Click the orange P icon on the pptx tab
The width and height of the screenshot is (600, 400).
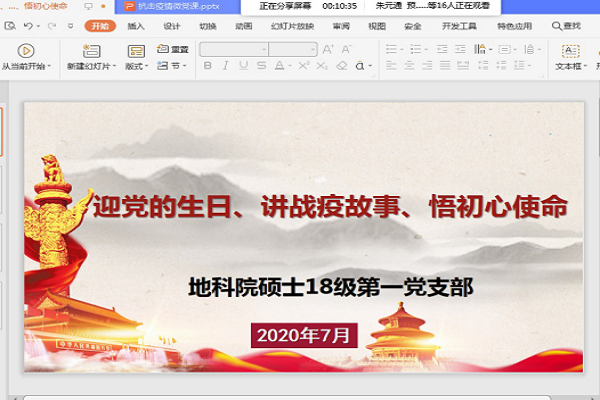[130, 6]
